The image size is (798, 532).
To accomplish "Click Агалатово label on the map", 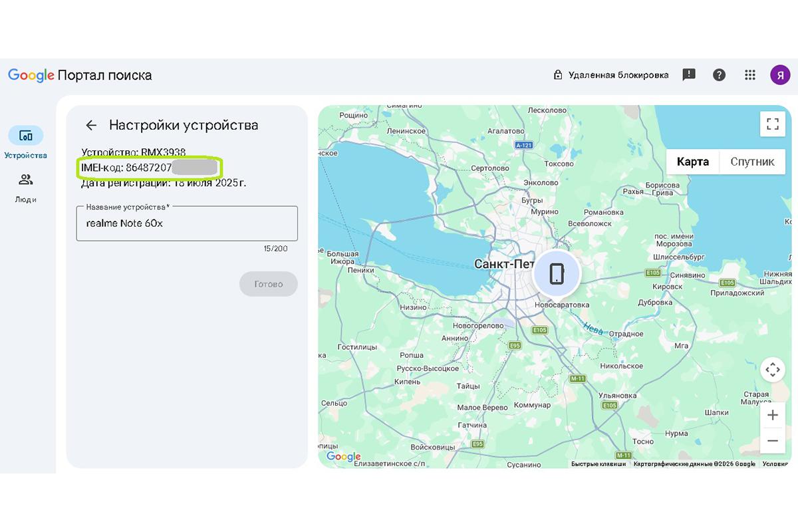I will click(x=507, y=131).
